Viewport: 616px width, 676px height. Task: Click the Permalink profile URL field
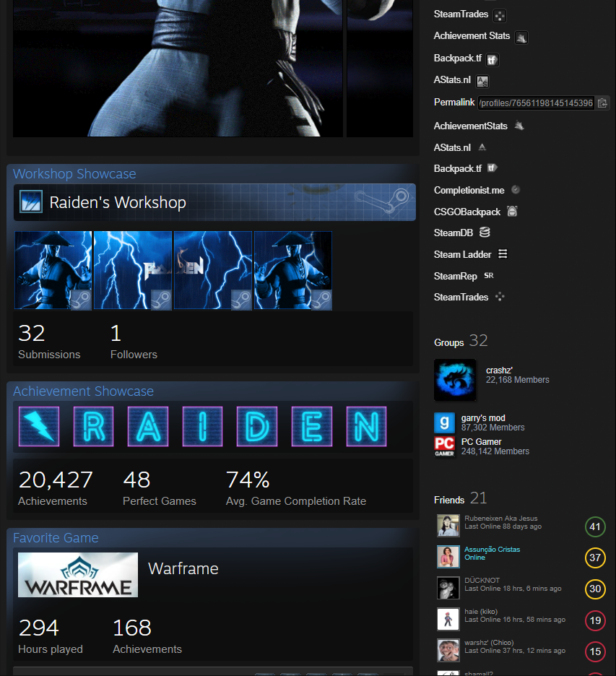pyautogui.click(x=535, y=103)
